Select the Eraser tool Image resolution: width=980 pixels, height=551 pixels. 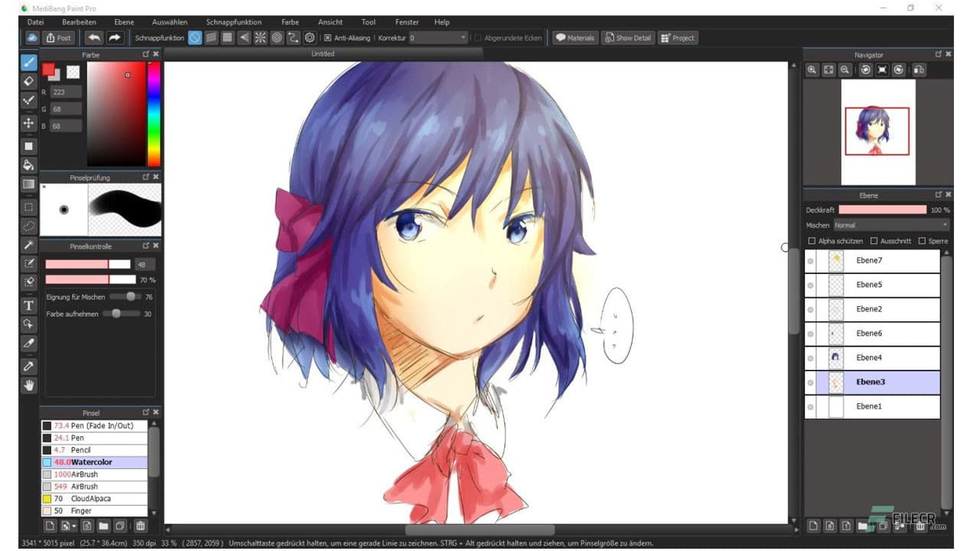click(x=28, y=82)
